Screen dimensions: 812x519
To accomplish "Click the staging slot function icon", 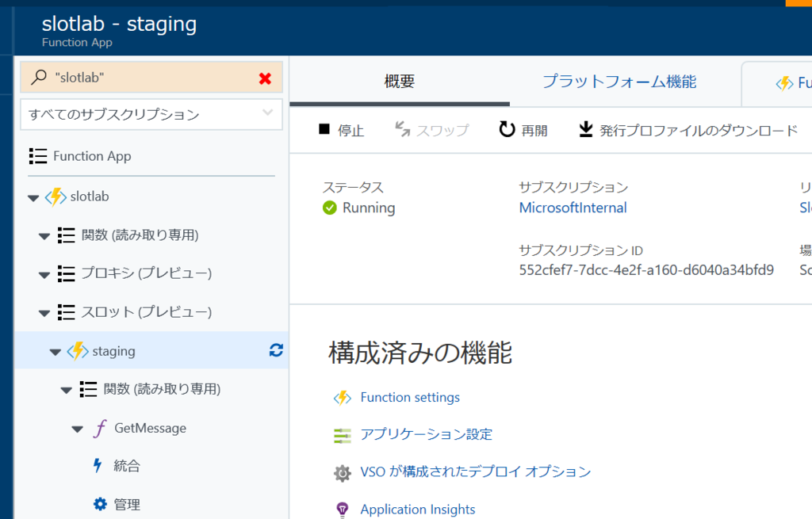I will pos(78,351).
